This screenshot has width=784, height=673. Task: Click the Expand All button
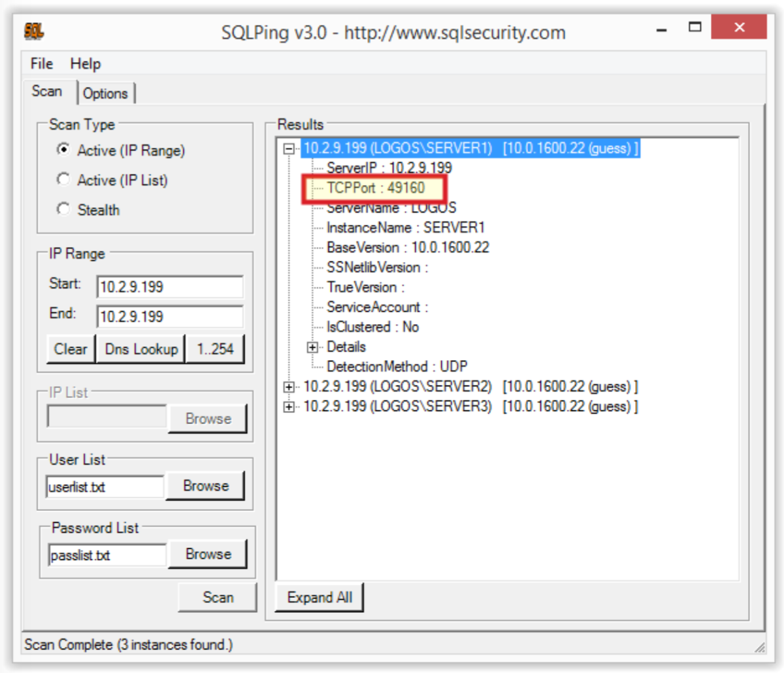point(319,597)
